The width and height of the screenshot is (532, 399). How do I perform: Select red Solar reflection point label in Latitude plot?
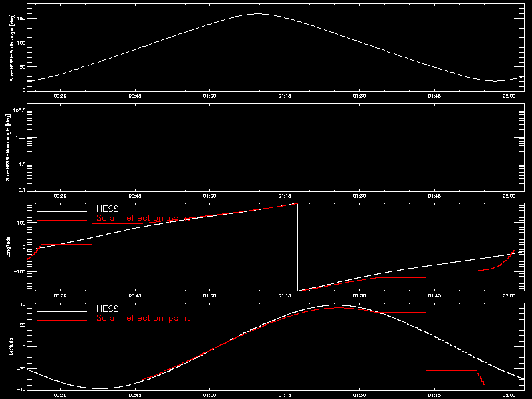click(x=143, y=318)
